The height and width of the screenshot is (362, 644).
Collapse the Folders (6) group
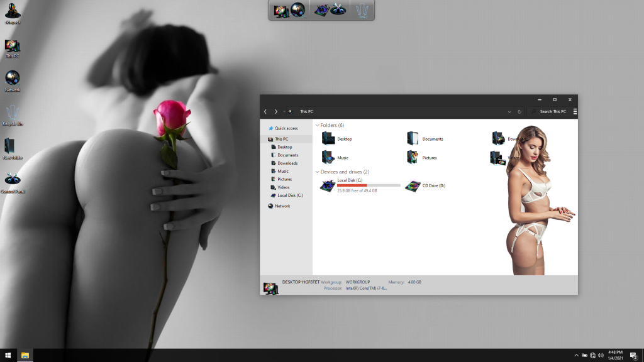pyautogui.click(x=318, y=126)
